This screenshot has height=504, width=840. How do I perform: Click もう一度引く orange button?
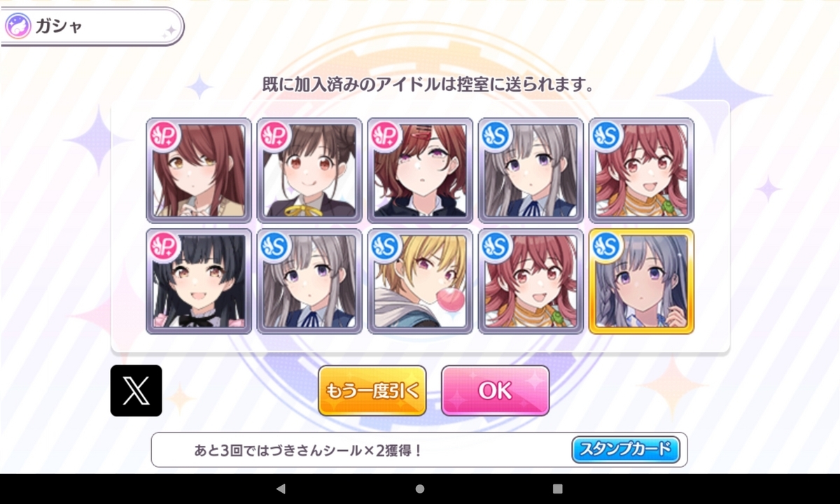pos(372,391)
